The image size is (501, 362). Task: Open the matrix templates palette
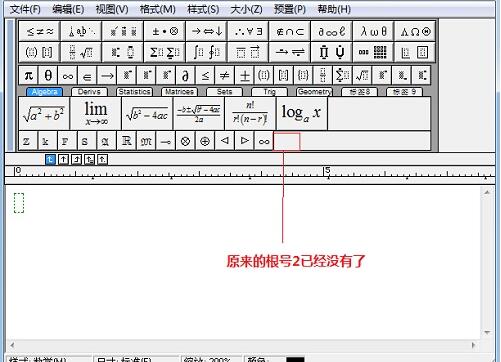click(x=373, y=52)
